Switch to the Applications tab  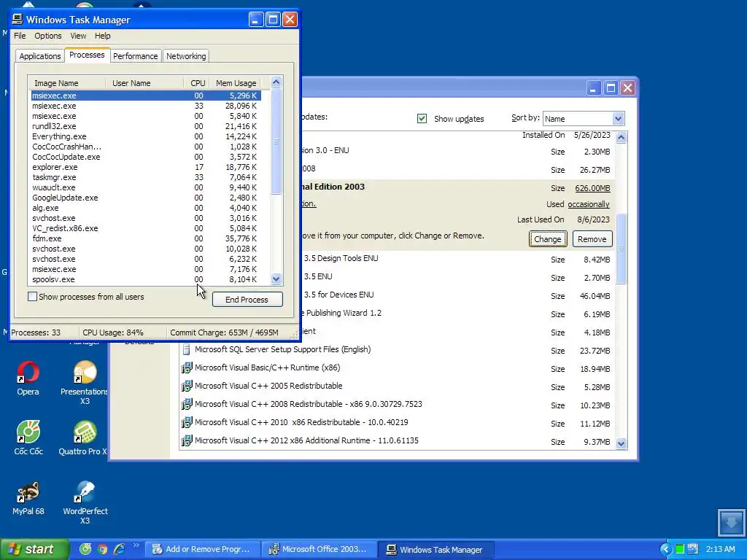click(40, 56)
